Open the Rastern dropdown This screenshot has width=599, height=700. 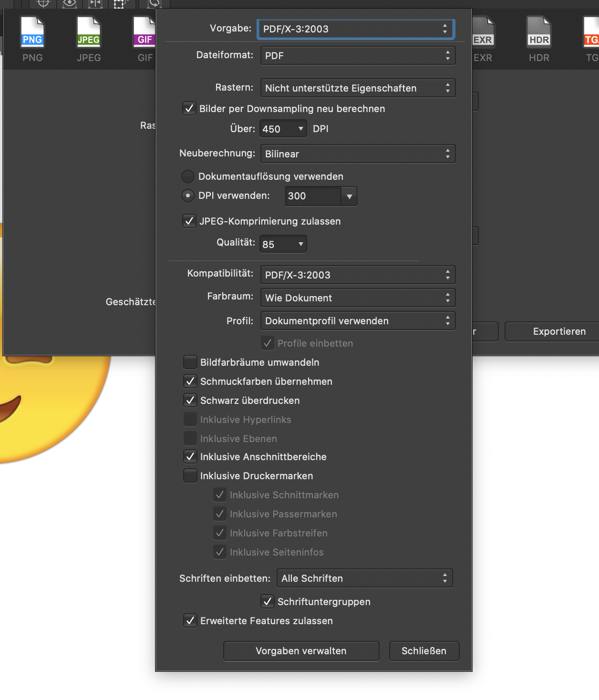[358, 88]
